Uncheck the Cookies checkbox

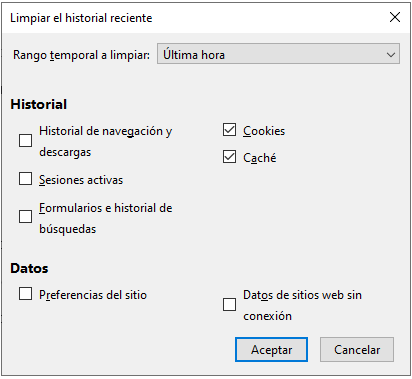(229, 130)
